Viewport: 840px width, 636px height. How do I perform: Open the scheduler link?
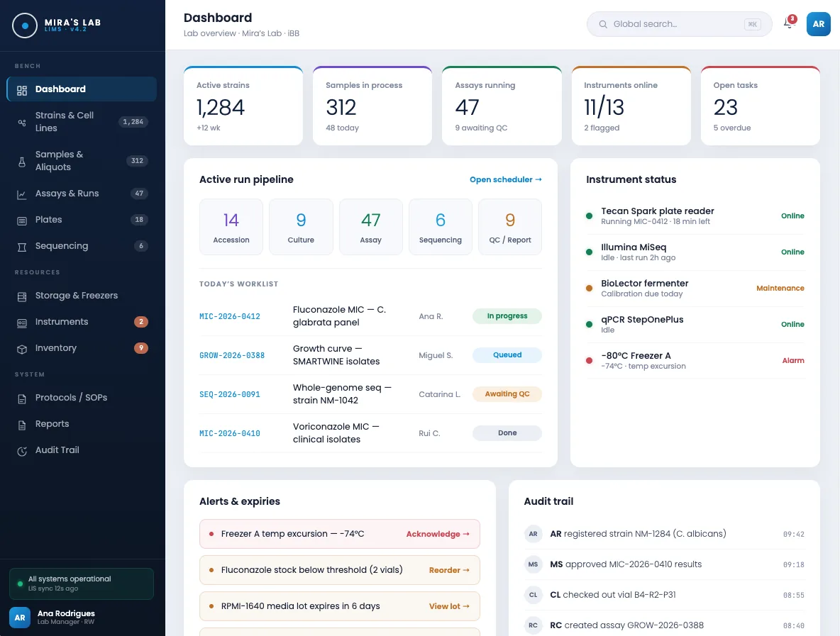click(x=506, y=180)
